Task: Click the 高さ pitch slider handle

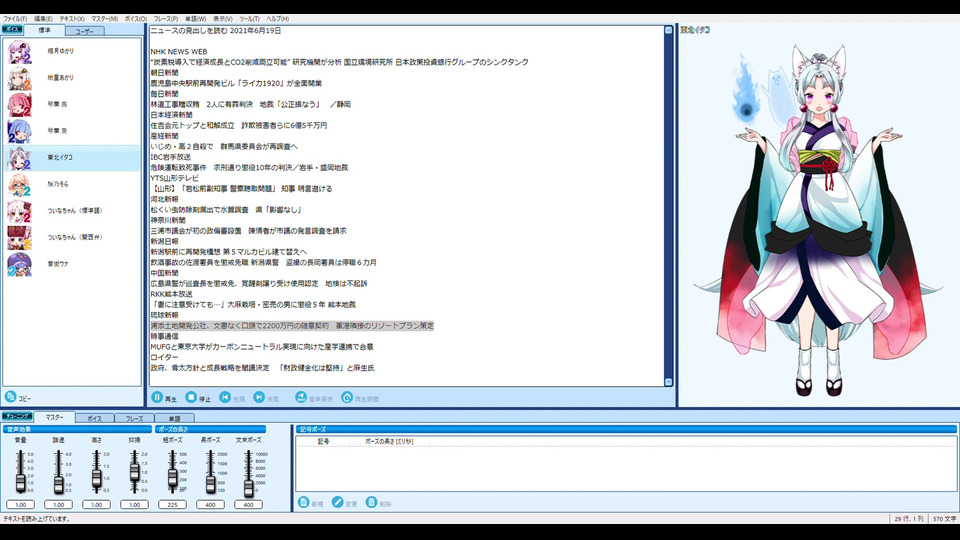Action: pyautogui.click(x=96, y=478)
